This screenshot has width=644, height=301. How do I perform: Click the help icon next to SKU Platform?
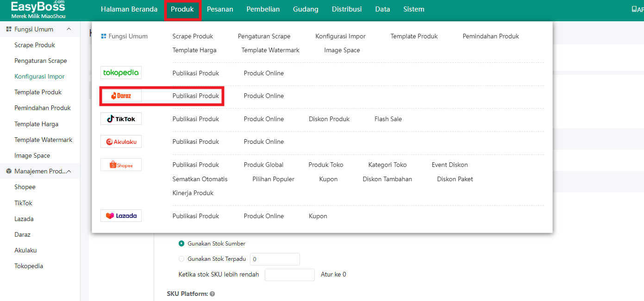[x=212, y=294]
